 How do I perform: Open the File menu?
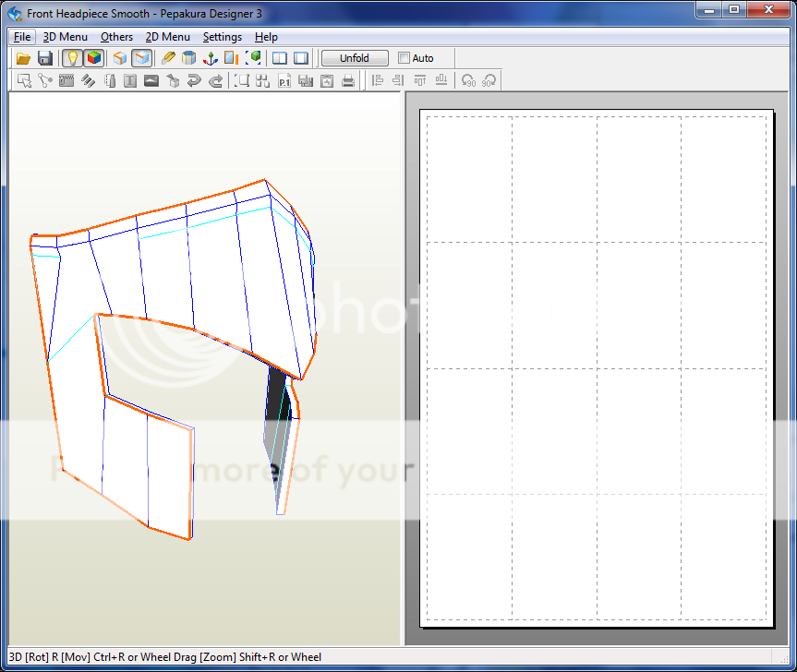point(22,37)
